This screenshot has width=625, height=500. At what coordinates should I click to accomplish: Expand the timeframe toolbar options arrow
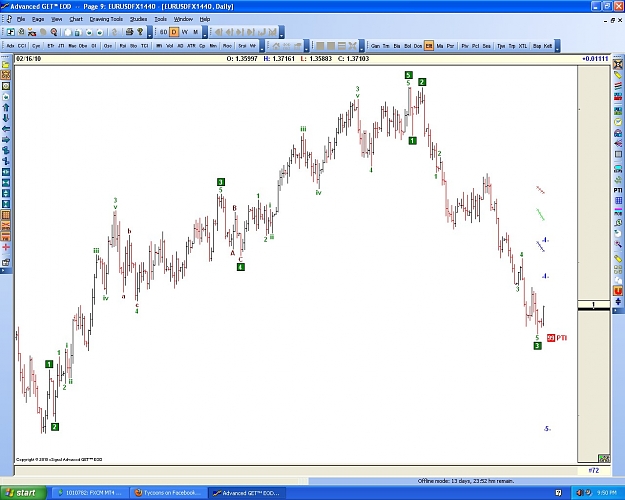[x=204, y=32]
